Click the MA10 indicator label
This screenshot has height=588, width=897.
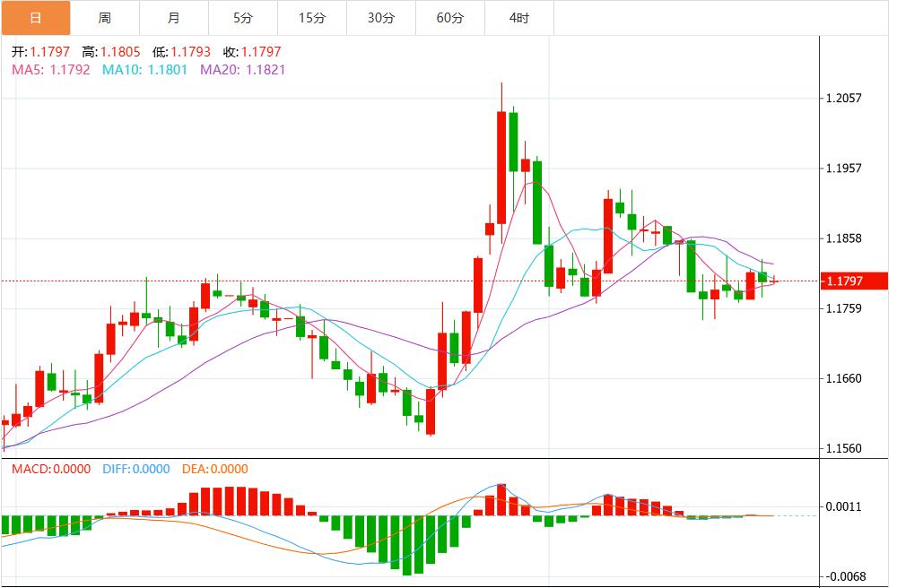[x=144, y=69]
